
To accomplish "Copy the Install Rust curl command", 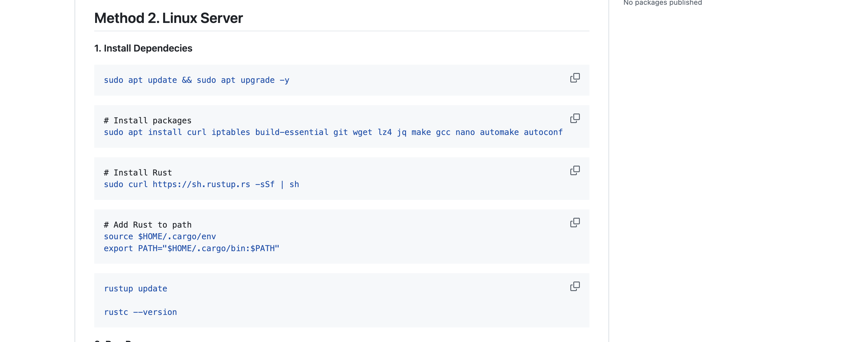I will tap(575, 170).
